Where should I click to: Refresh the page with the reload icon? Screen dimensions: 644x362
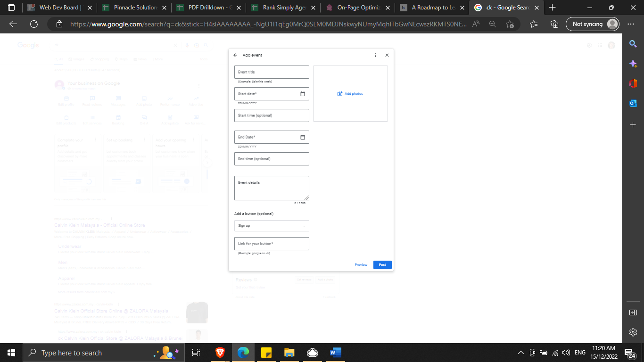click(33, 24)
